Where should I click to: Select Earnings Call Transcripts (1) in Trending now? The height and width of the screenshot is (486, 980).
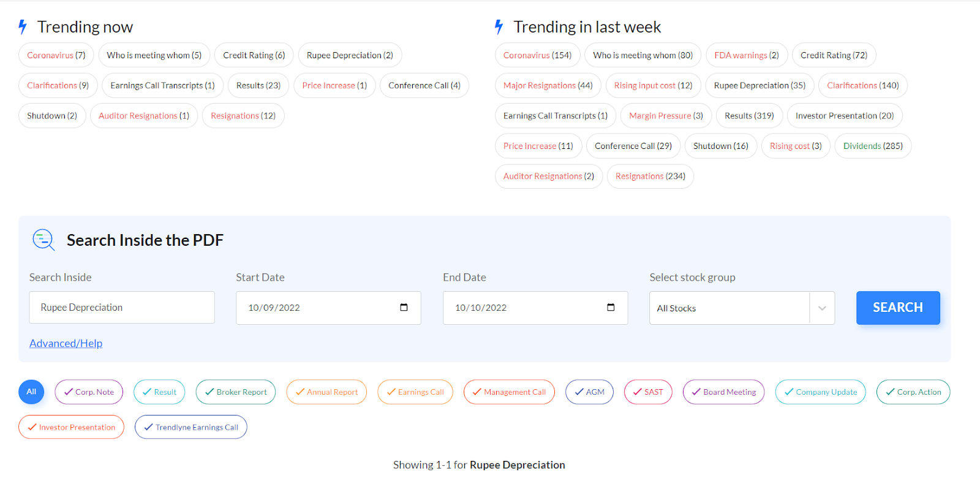(163, 85)
